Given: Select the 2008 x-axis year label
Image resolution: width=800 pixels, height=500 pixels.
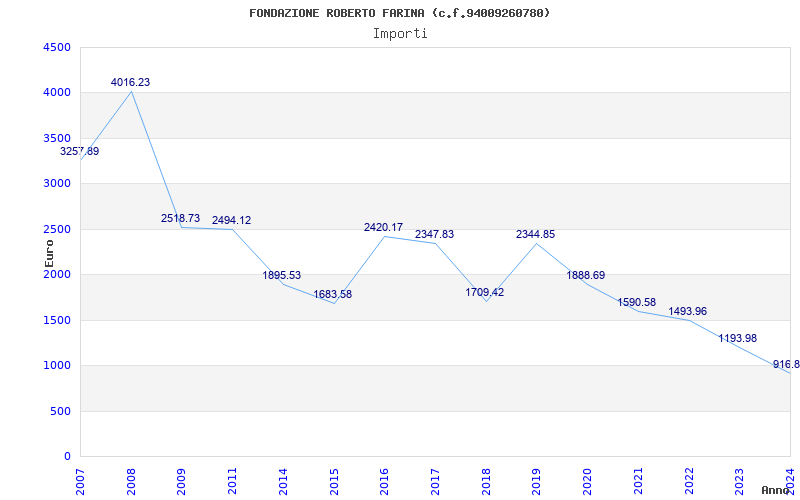Looking at the screenshot, I should click(131, 482).
